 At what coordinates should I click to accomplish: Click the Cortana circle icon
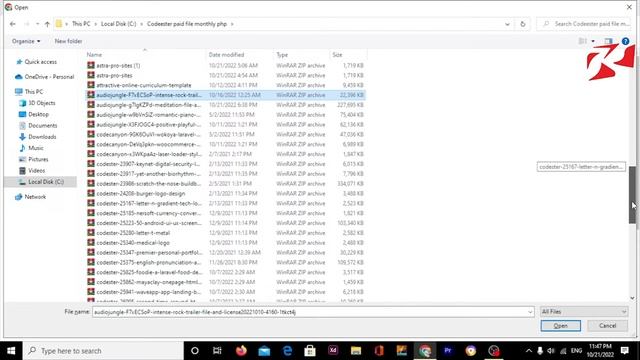195,351
